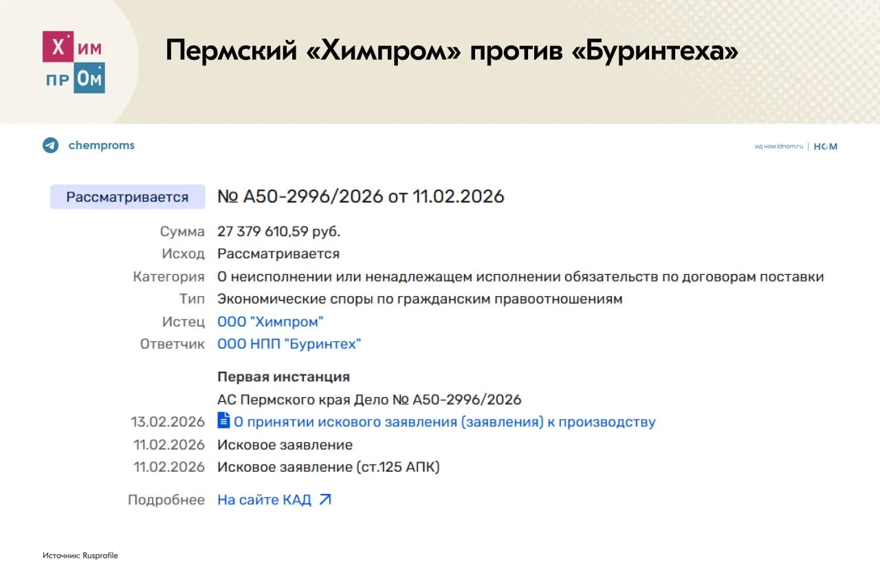Viewport: 880px width, 588px height.
Task: Click the "Источник: Rusprofile" footer text
Action: (80, 555)
